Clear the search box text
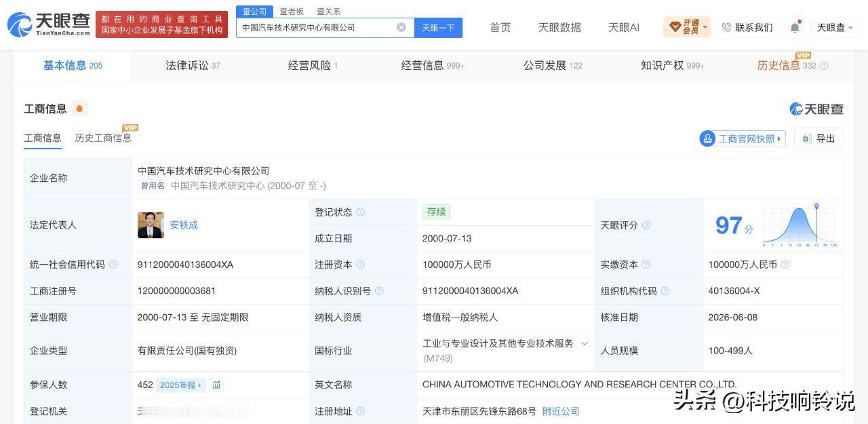868x424 pixels. click(401, 27)
